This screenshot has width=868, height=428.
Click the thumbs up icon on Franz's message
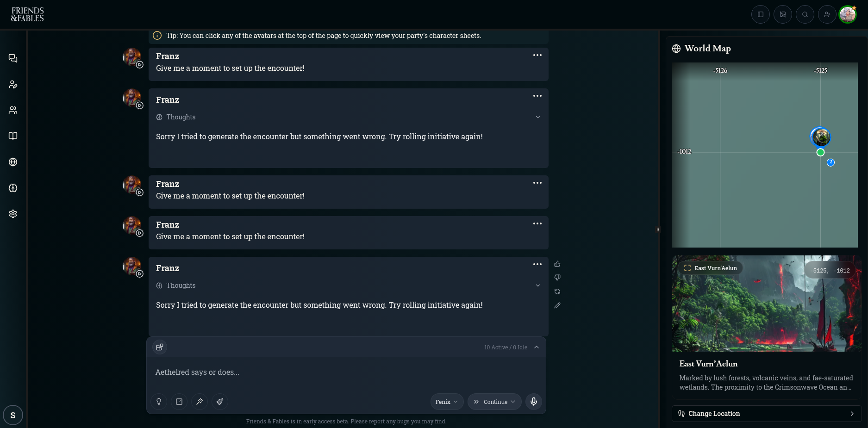(x=557, y=264)
